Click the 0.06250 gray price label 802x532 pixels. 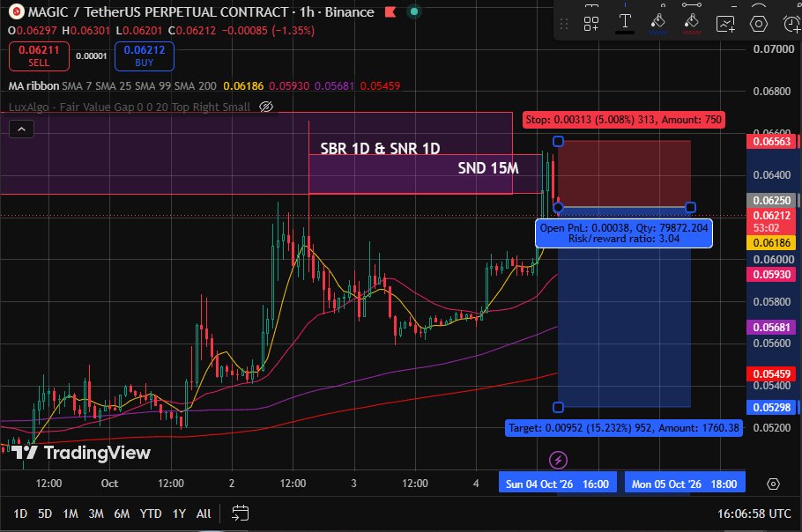(771, 200)
